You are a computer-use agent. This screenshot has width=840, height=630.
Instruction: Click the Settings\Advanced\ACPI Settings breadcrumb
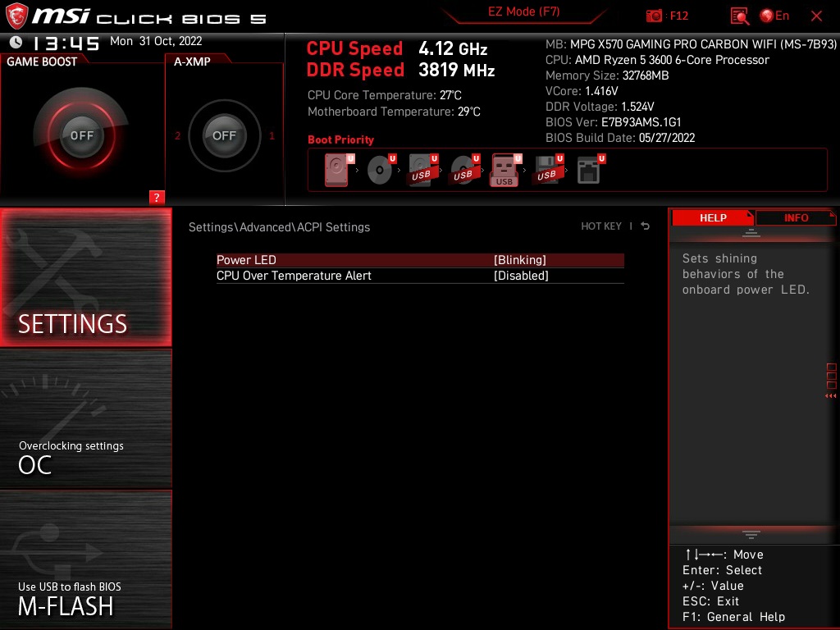click(x=279, y=227)
